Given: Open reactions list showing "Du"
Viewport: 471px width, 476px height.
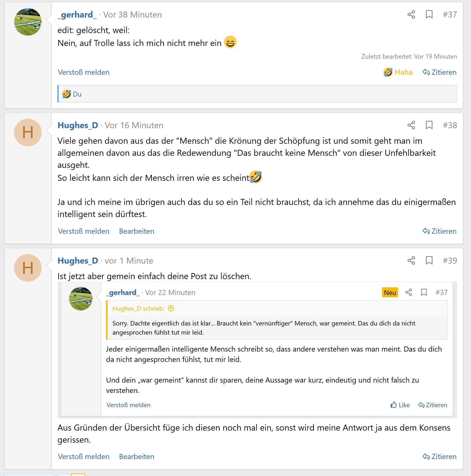Looking at the screenshot, I should (x=77, y=94).
